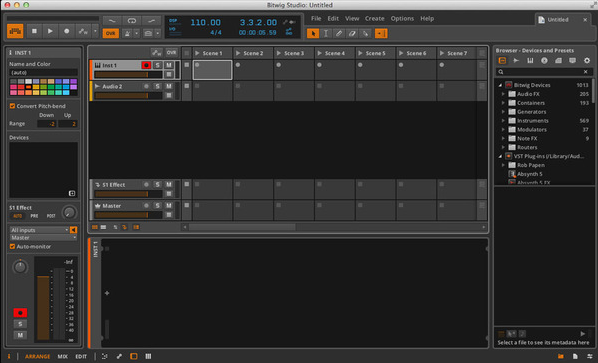The image size is (598, 363).
Task: Expand the Rob Papen folder
Action: click(503, 165)
